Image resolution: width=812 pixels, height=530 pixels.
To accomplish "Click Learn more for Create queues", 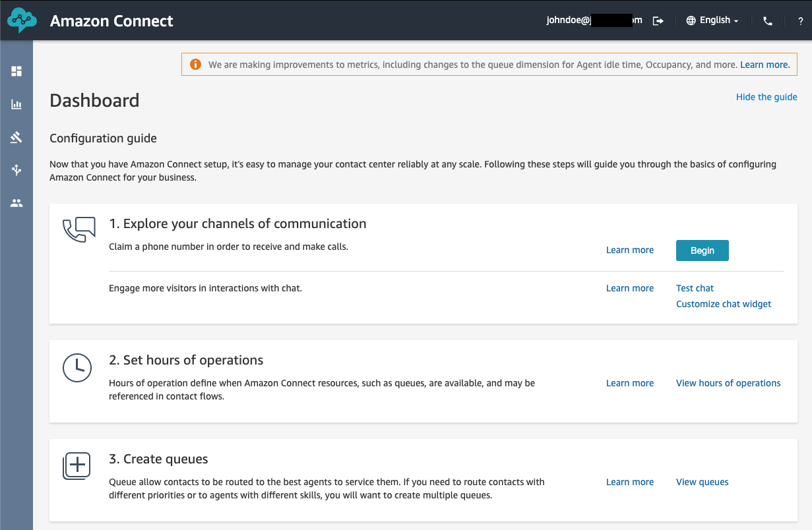I will [630, 482].
